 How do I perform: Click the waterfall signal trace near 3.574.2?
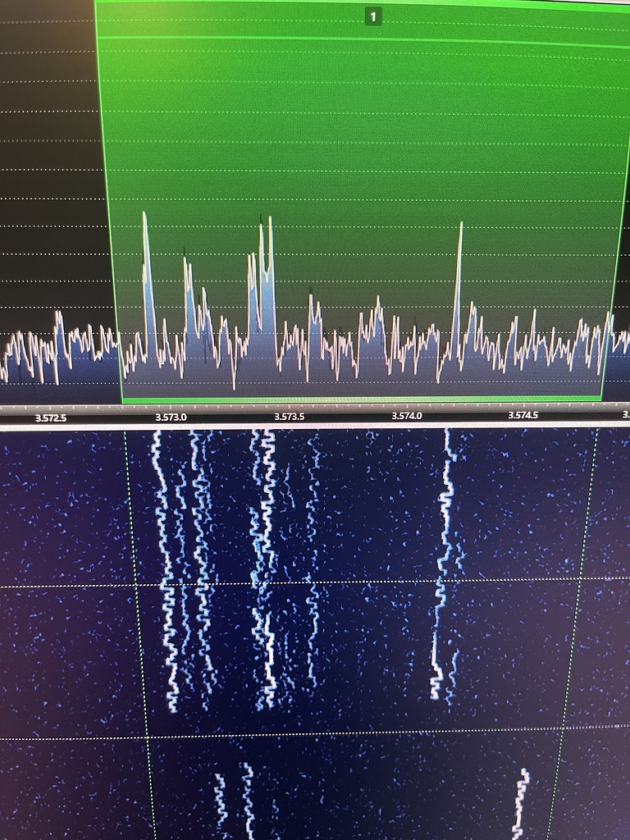442,563
